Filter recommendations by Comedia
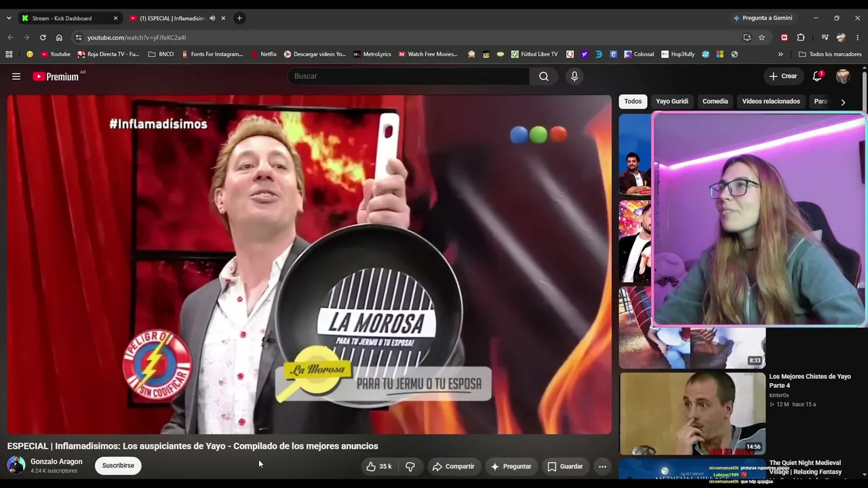Image resolution: width=868 pixels, height=488 pixels. [x=715, y=102]
